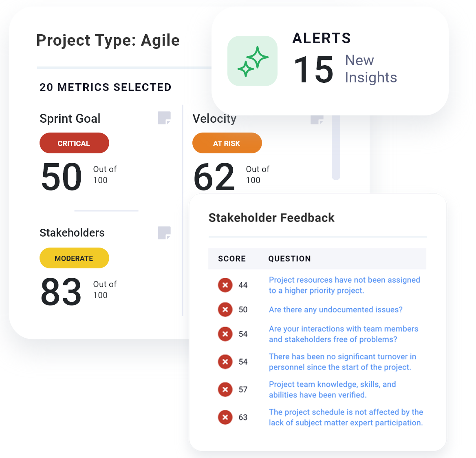
Task: Open the team interactions question link
Action: click(x=343, y=334)
